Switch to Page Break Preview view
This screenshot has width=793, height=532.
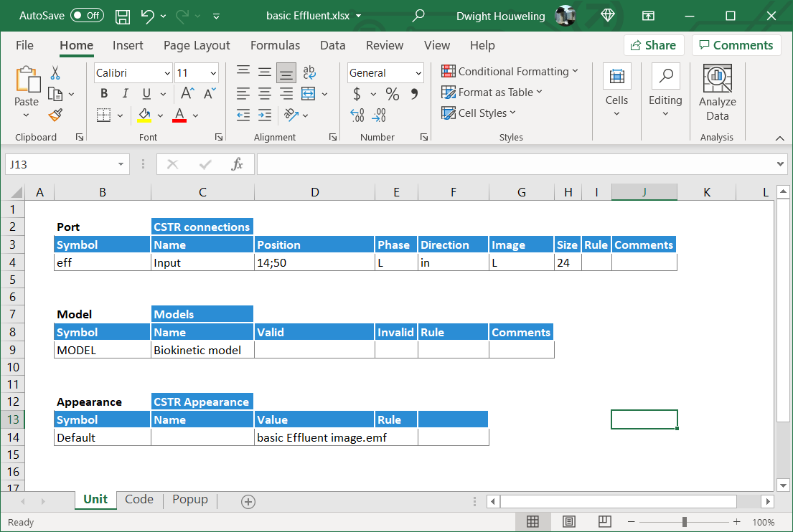click(x=605, y=521)
